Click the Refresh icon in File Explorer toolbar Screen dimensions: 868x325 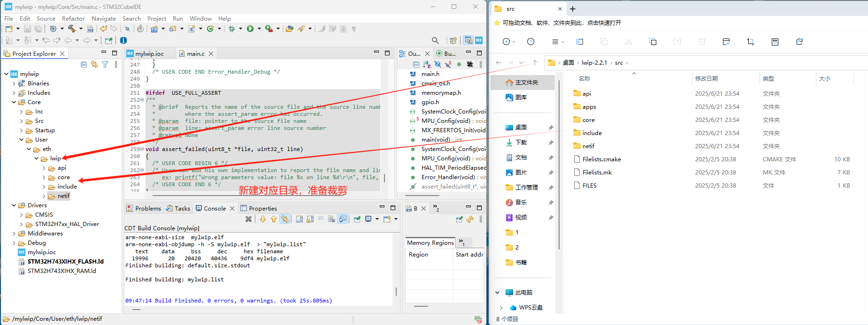(799, 42)
